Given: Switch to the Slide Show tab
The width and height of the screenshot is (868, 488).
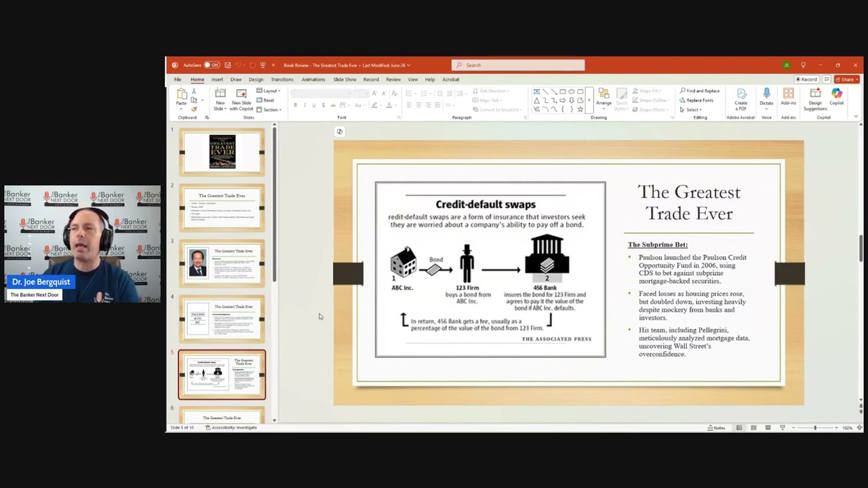Looking at the screenshot, I should click(344, 79).
